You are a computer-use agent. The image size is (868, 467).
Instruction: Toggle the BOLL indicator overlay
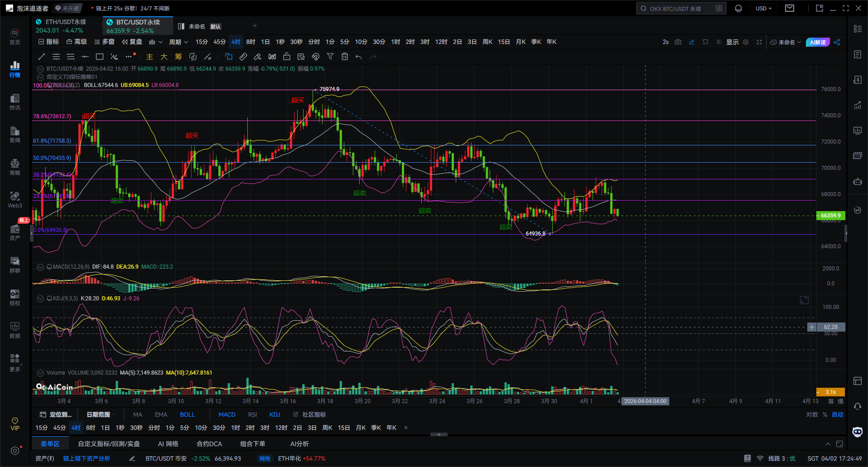point(187,414)
